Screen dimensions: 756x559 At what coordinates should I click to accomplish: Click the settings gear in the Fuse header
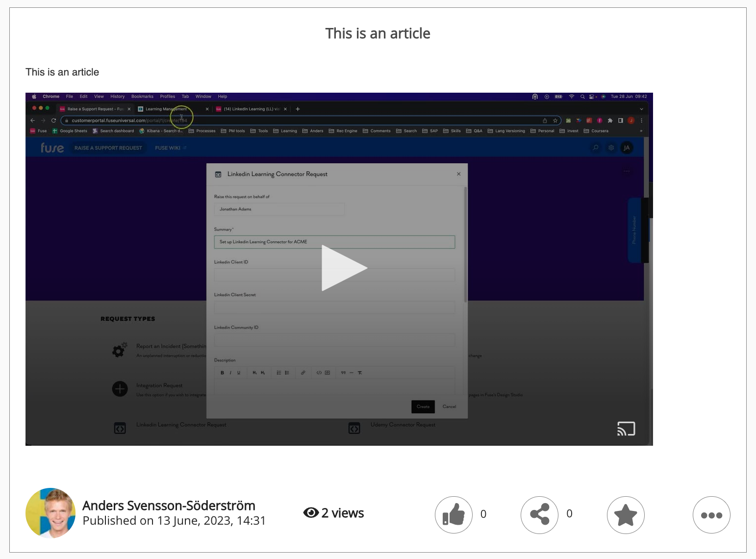pos(611,148)
